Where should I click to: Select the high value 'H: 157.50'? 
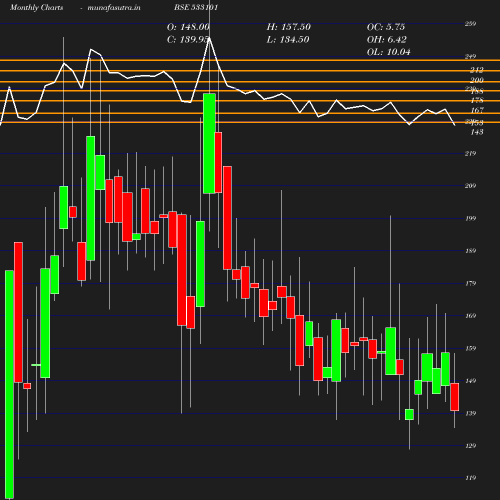click(289, 27)
